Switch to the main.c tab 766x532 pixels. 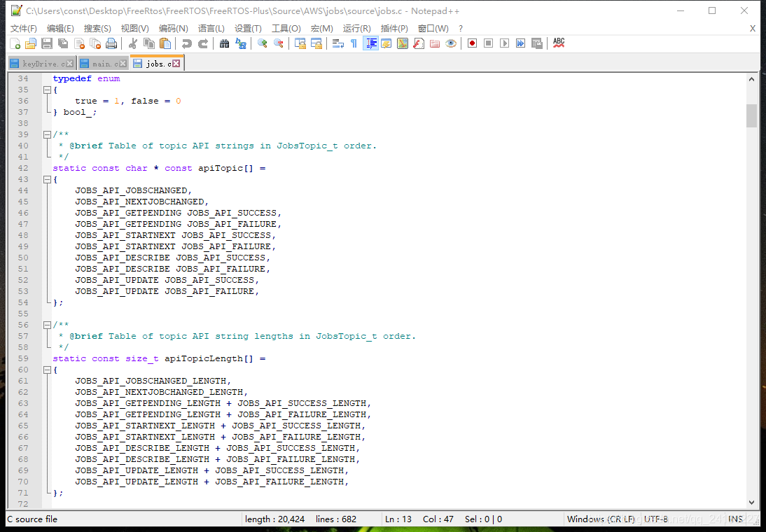point(102,64)
